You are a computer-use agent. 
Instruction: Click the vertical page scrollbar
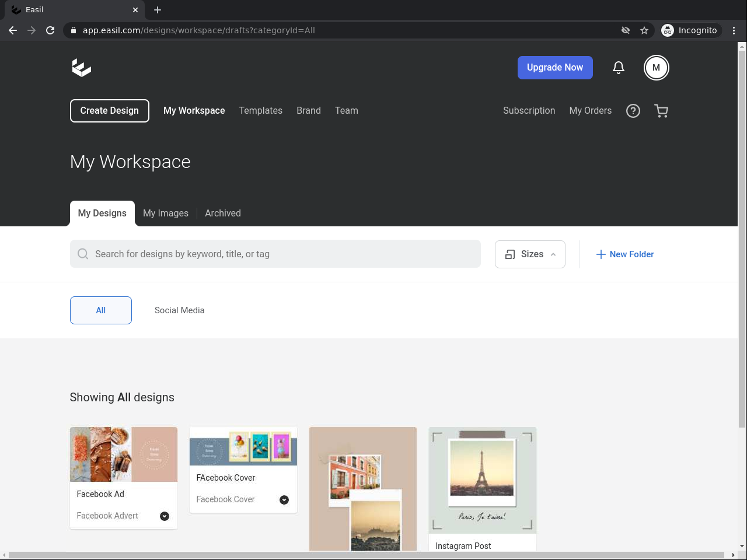click(x=742, y=239)
